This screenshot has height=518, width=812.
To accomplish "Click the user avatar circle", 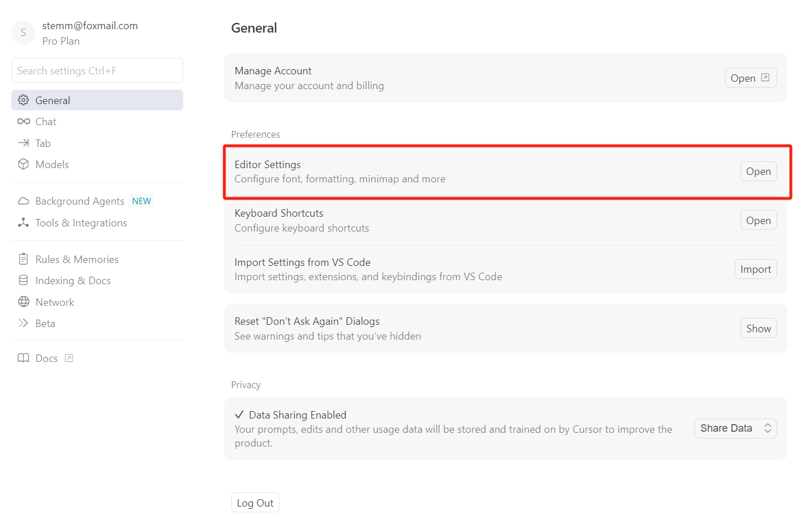I will (x=23, y=33).
